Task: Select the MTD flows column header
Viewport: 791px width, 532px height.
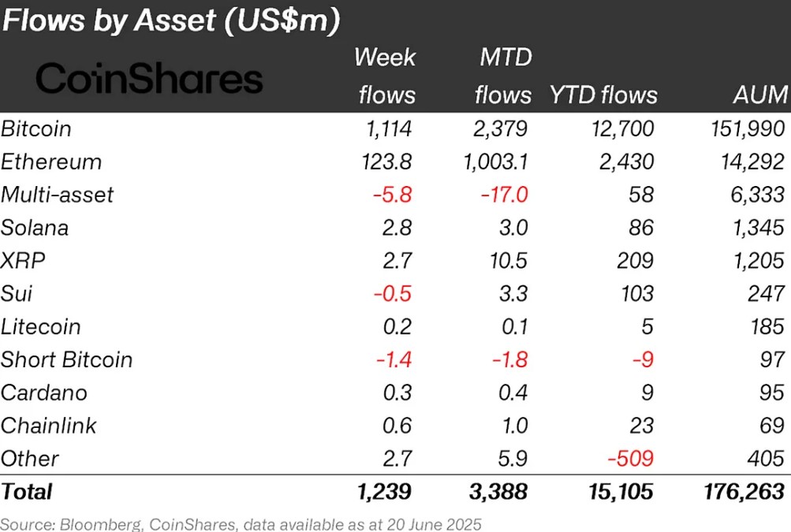Action: tap(503, 76)
